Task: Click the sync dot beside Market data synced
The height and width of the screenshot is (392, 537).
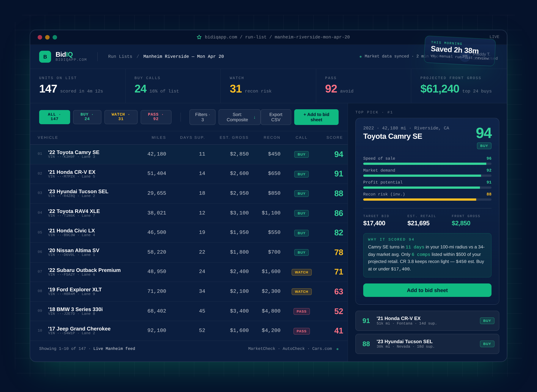Action: (x=361, y=57)
